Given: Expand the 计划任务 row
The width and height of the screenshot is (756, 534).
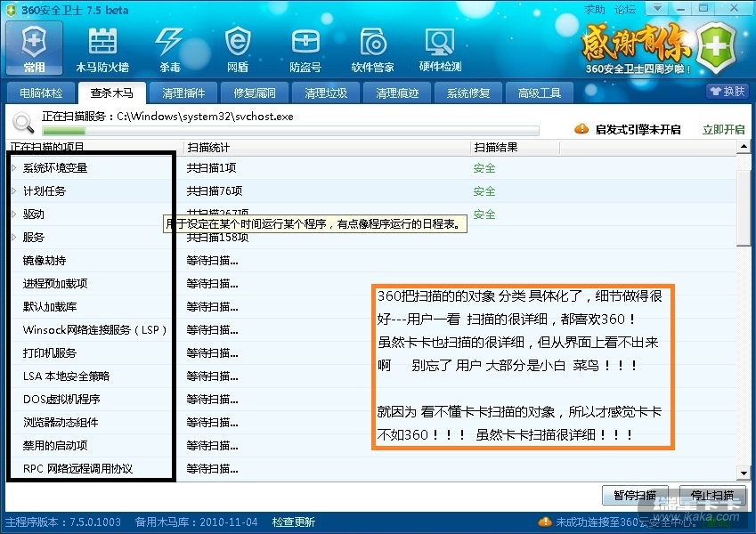Looking at the screenshot, I should pyautogui.click(x=14, y=190).
